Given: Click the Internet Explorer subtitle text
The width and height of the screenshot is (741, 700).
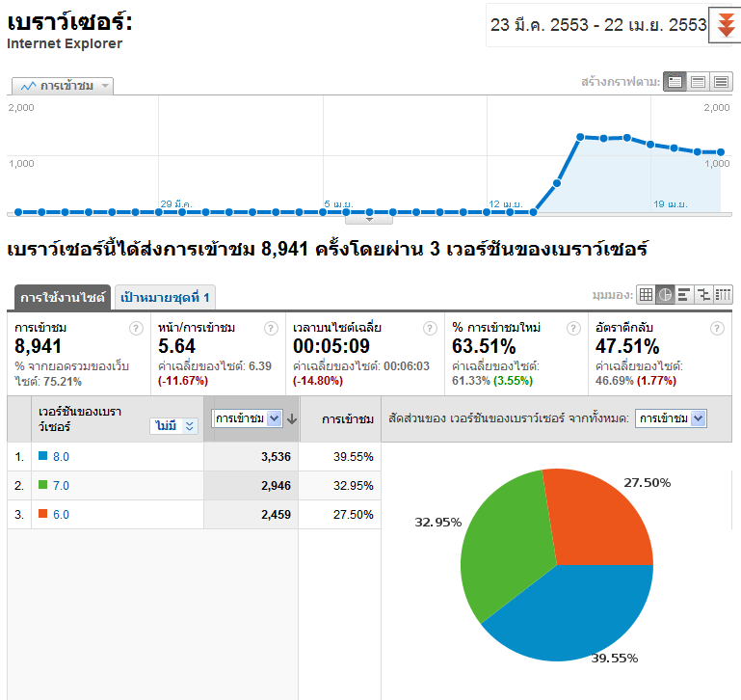Looking at the screenshot, I should pyautogui.click(x=65, y=43).
